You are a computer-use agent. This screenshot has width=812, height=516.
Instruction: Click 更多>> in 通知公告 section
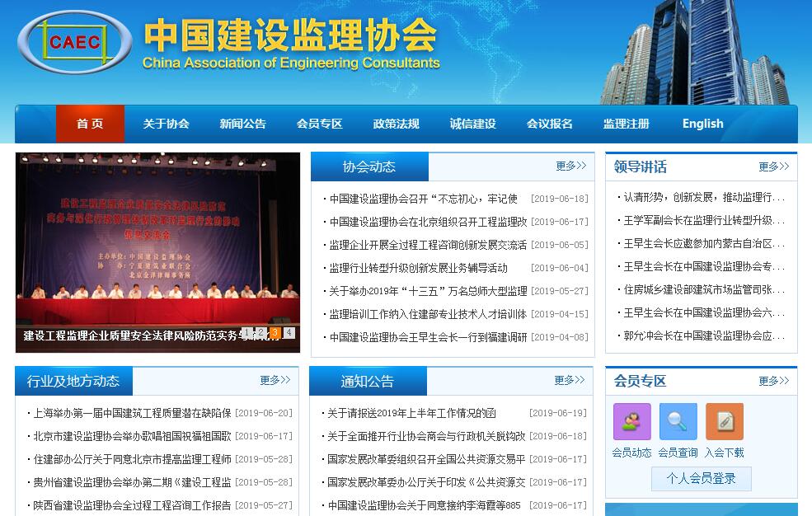point(569,380)
